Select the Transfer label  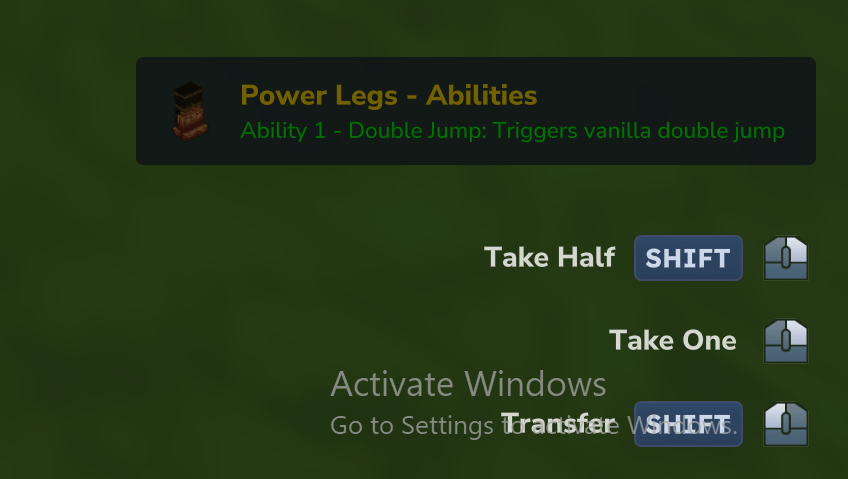point(558,423)
